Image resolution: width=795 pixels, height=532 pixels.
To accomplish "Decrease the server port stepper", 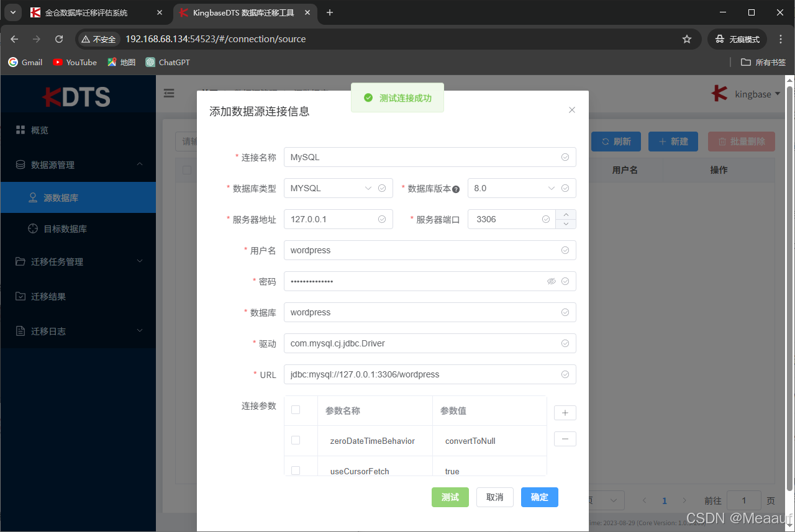I will point(566,224).
